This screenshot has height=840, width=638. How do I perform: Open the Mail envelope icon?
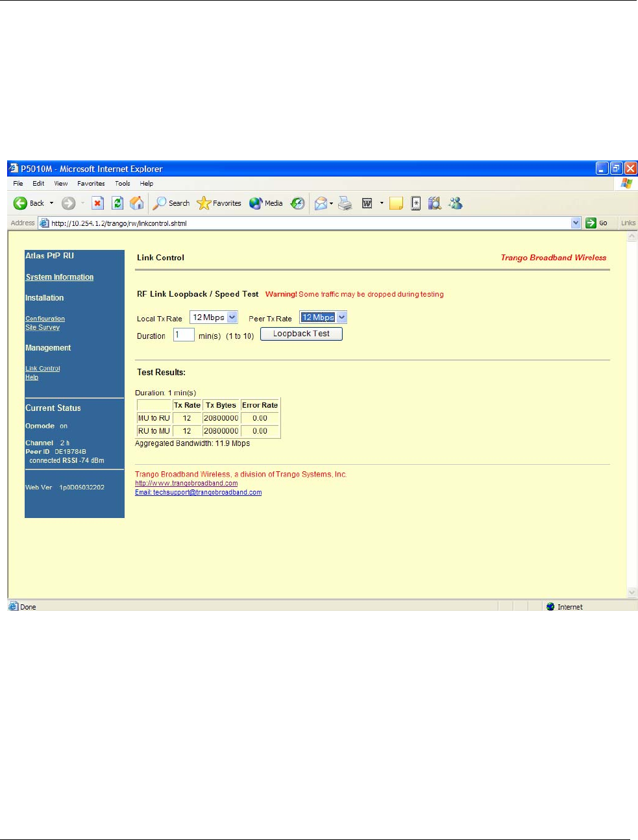coord(321,203)
